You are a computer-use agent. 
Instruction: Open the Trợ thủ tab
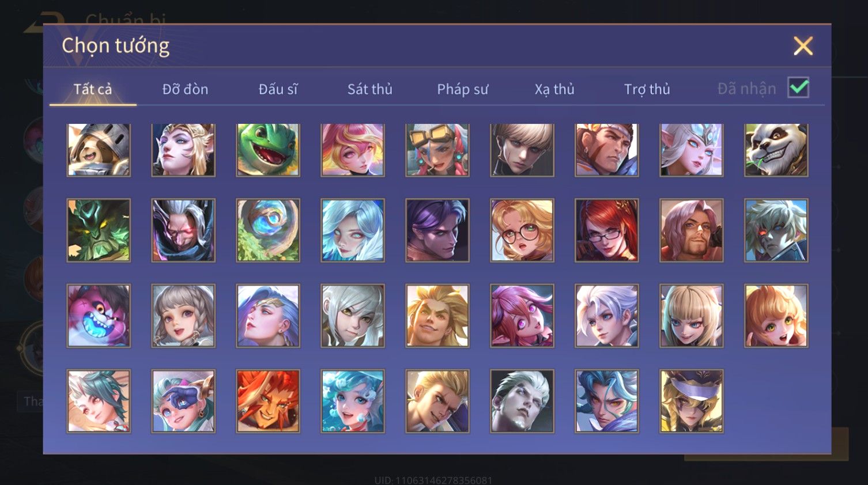pyautogui.click(x=647, y=89)
